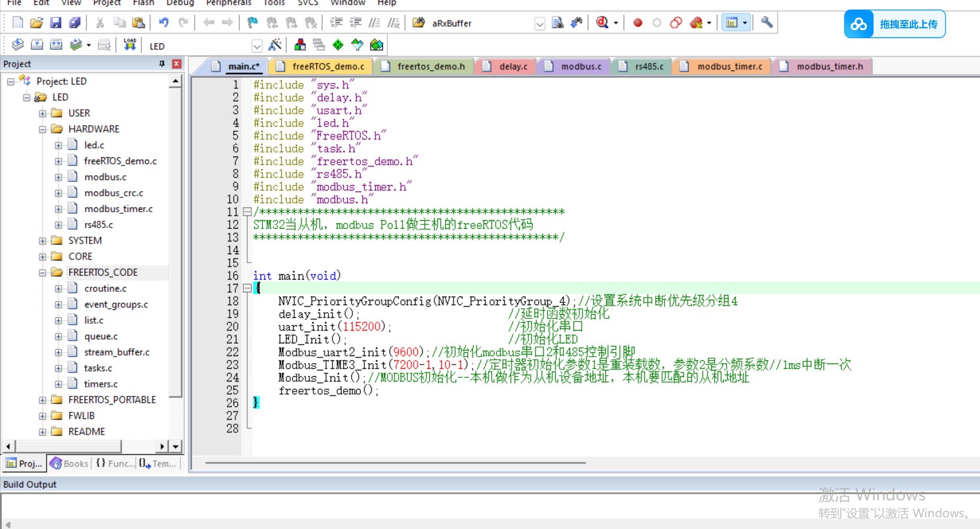The width and height of the screenshot is (980, 529).
Task: Open the window layout dropdown arrow
Action: (745, 23)
